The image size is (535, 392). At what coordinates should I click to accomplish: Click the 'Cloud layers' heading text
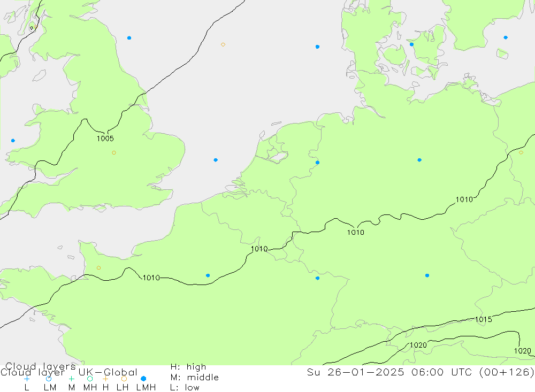click(41, 366)
